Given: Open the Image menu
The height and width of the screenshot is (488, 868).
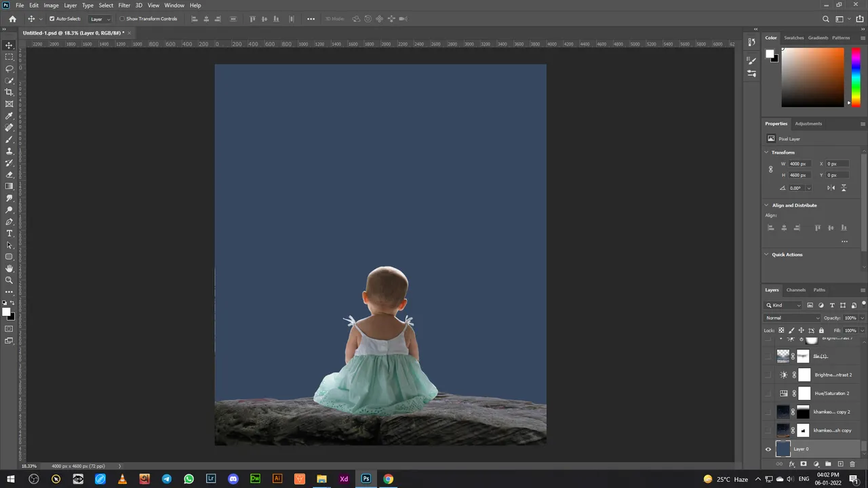Looking at the screenshot, I should 52,5.
